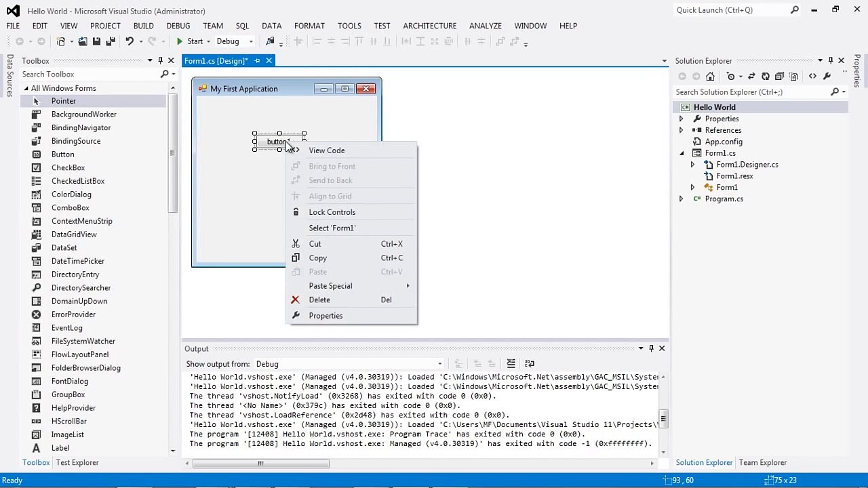
Task: Switch to Team Explorer tab
Action: point(763,462)
